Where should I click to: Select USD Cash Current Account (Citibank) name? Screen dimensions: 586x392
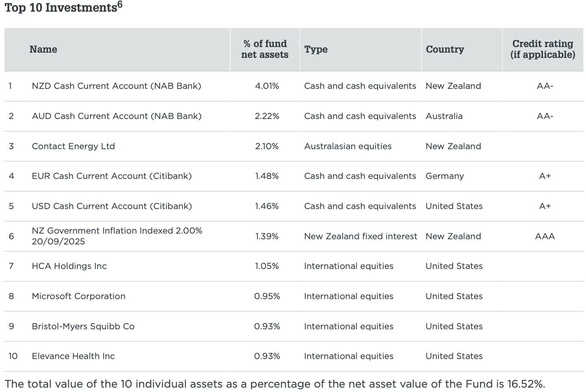click(112, 206)
